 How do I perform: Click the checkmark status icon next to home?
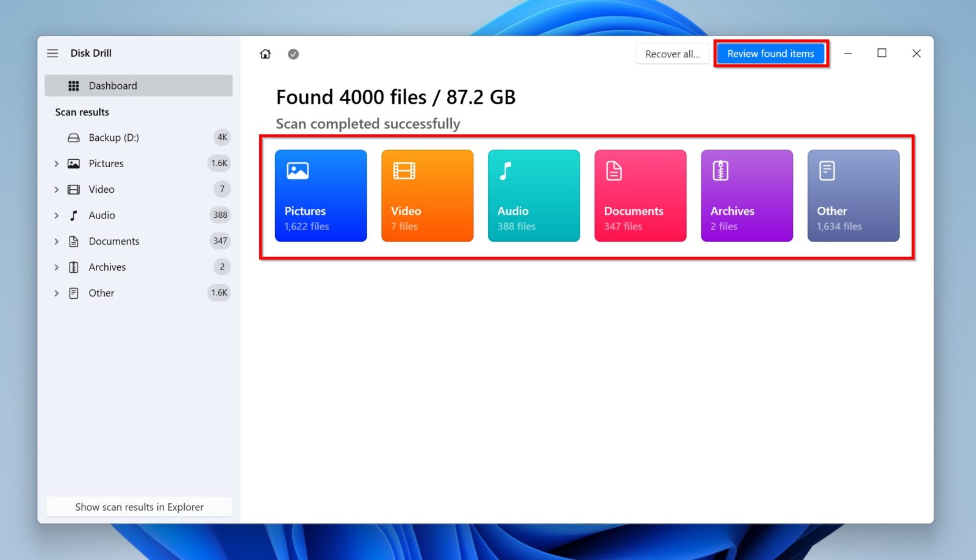pyautogui.click(x=293, y=54)
